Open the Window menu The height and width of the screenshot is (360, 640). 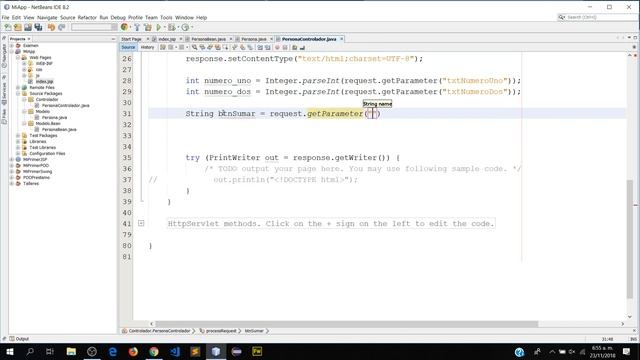[184, 18]
